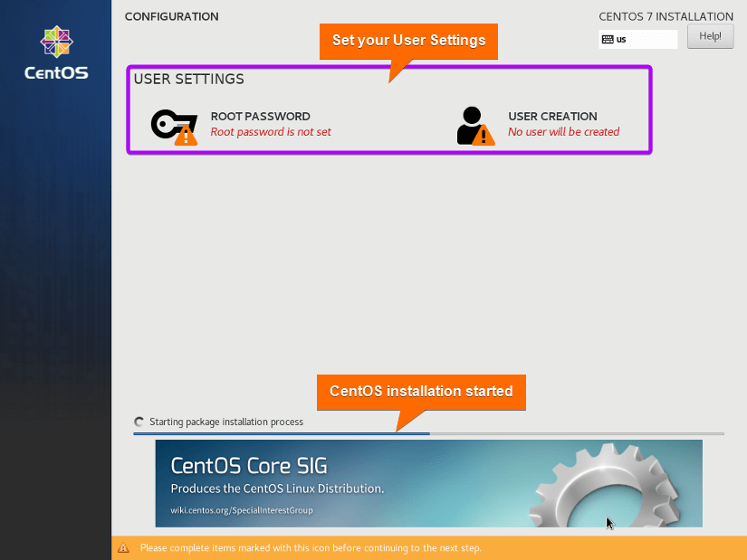The image size is (747, 560).
Task: Click the CONFIGURATION title
Action: pyautogui.click(x=171, y=16)
